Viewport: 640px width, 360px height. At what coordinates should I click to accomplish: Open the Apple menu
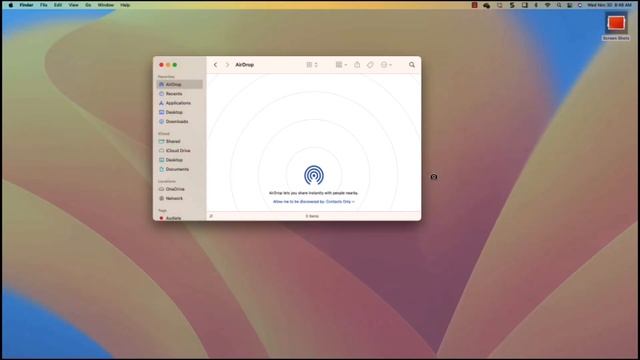pos(11,5)
